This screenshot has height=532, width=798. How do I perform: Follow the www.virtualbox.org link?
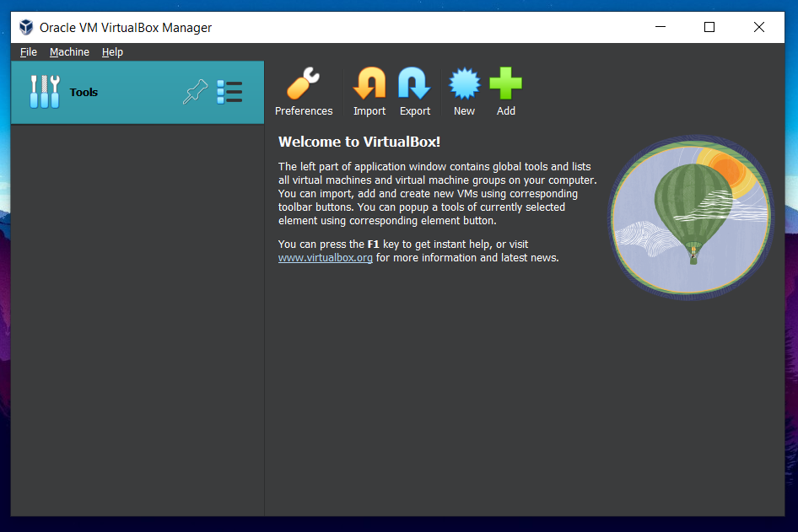325,257
